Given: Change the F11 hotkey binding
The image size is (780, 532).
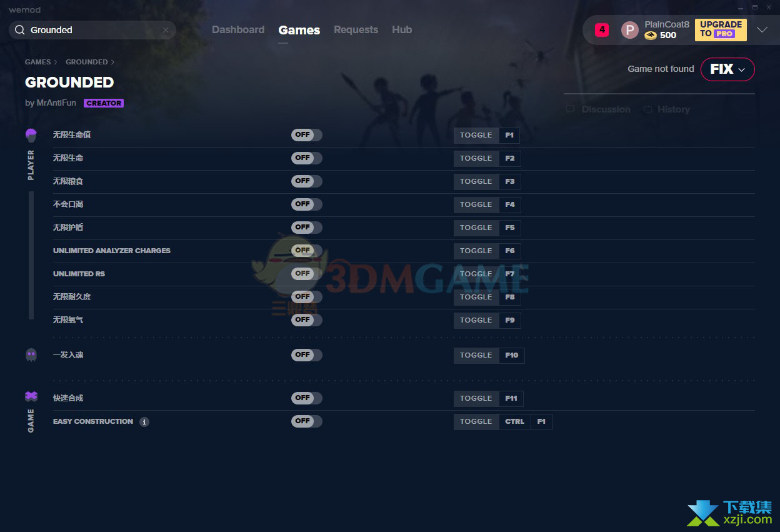Looking at the screenshot, I should coord(511,398).
